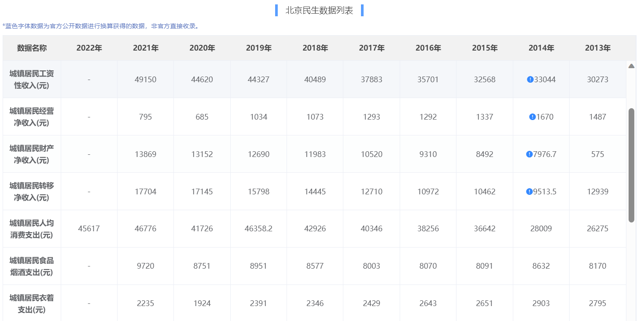Click the 32568 cell for 2015
This screenshot has width=644, height=321.
pos(485,80)
